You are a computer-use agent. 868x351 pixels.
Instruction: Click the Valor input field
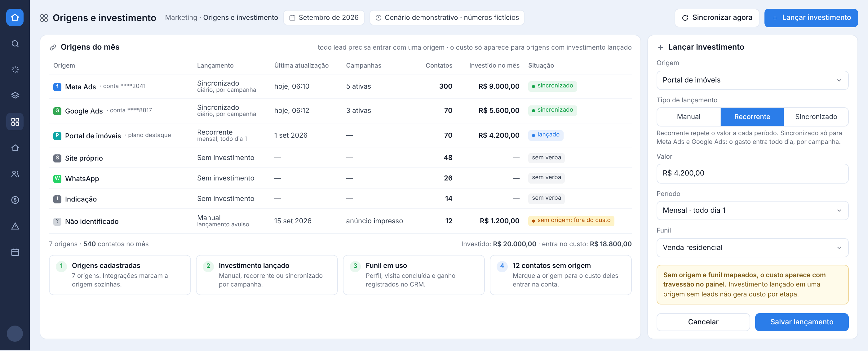point(752,173)
